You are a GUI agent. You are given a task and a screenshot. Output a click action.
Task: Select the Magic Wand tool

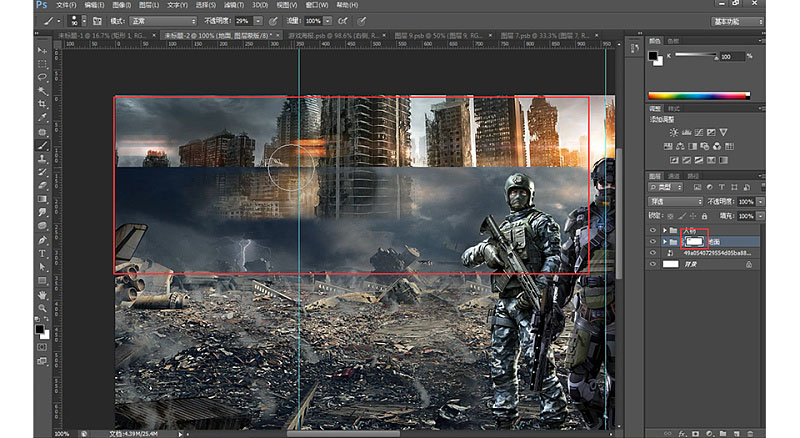(x=42, y=91)
